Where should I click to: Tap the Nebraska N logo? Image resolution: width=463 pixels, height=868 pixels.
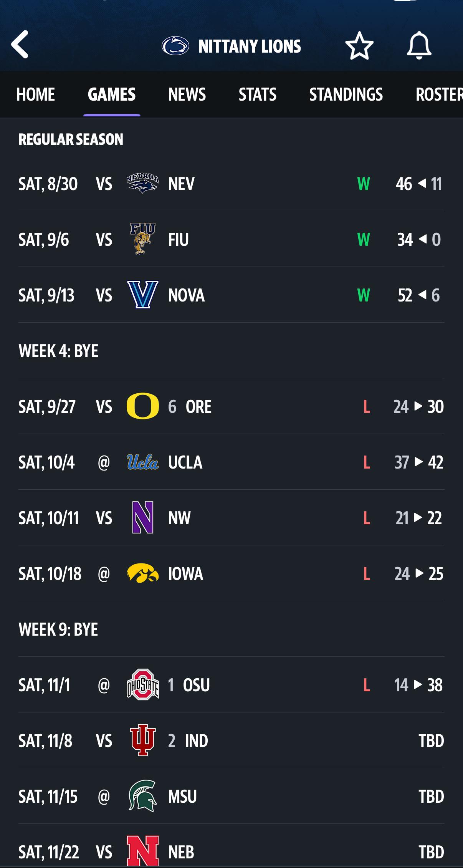point(142,850)
